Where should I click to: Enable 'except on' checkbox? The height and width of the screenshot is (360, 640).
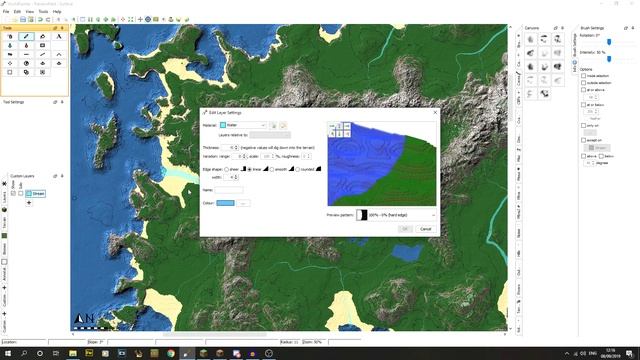(584, 140)
